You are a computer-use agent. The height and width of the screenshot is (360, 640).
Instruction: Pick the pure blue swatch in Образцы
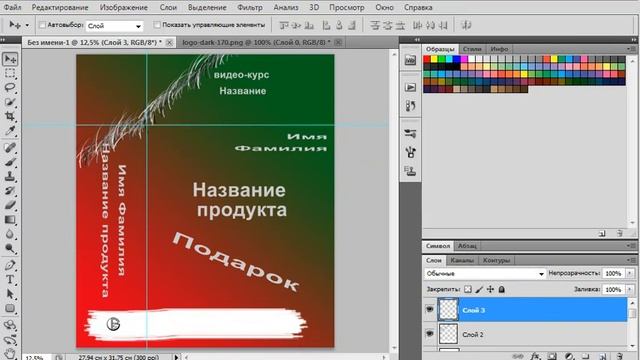(457, 59)
